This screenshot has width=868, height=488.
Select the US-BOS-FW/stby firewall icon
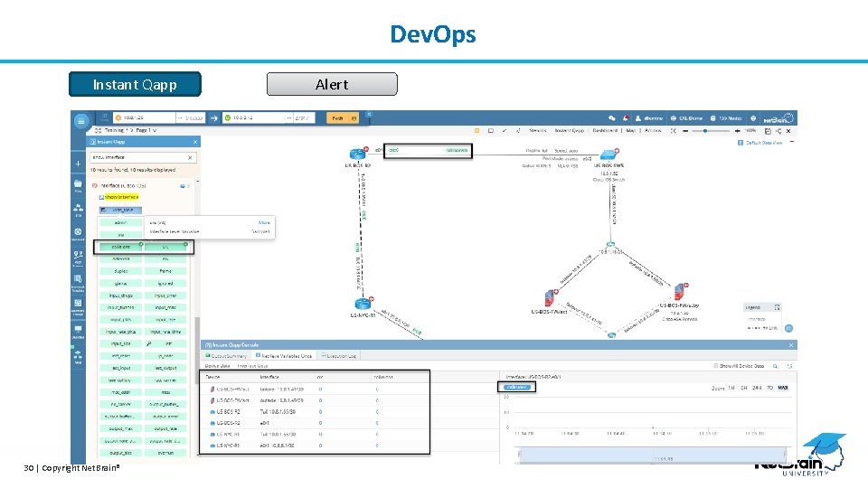(680, 292)
